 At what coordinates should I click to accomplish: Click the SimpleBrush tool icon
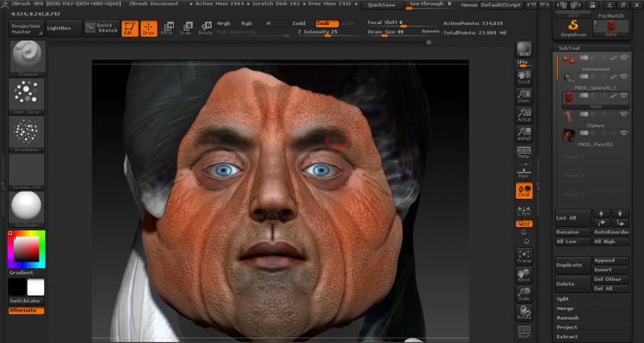573,28
